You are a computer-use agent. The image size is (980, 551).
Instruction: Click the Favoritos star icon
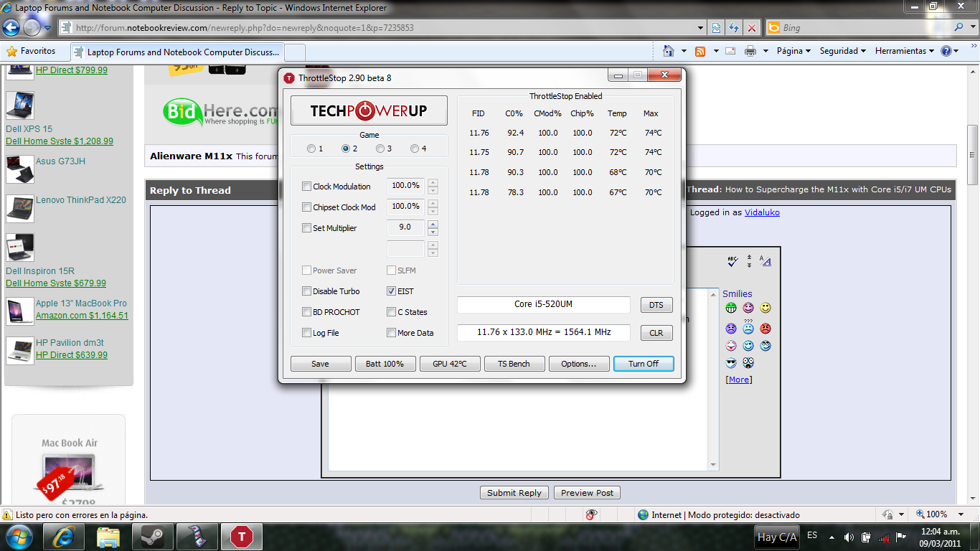click(11, 52)
